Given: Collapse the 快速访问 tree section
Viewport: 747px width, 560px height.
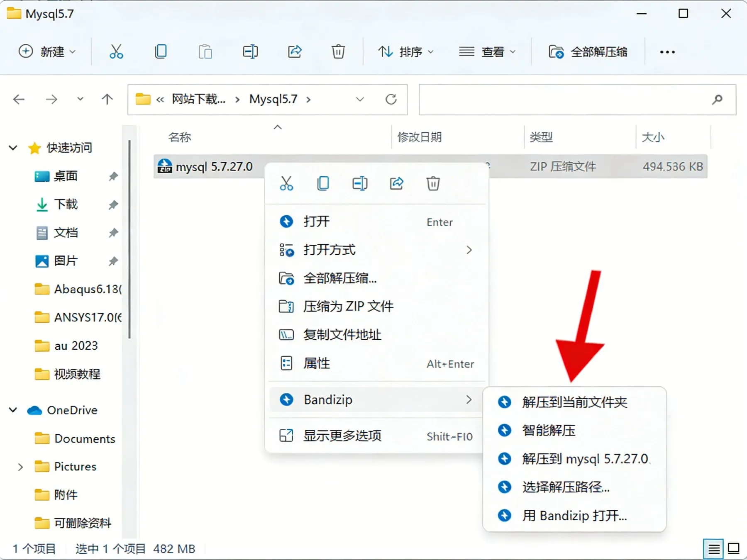Looking at the screenshot, I should click(13, 148).
